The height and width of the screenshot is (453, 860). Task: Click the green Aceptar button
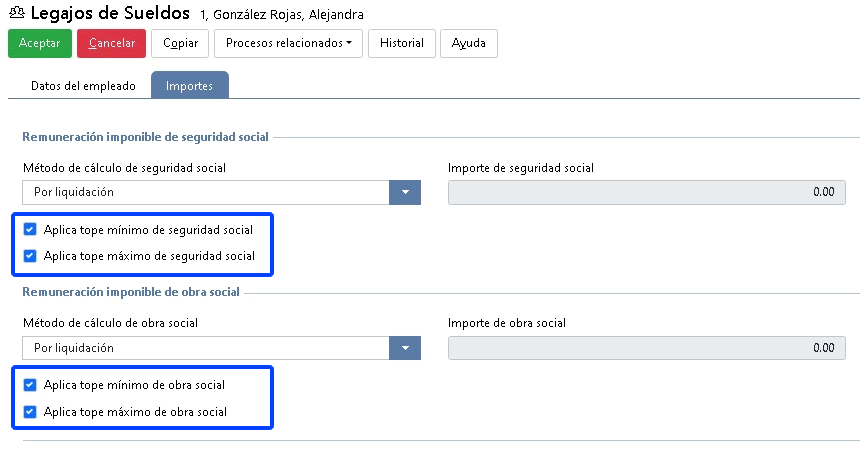pyautogui.click(x=39, y=43)
